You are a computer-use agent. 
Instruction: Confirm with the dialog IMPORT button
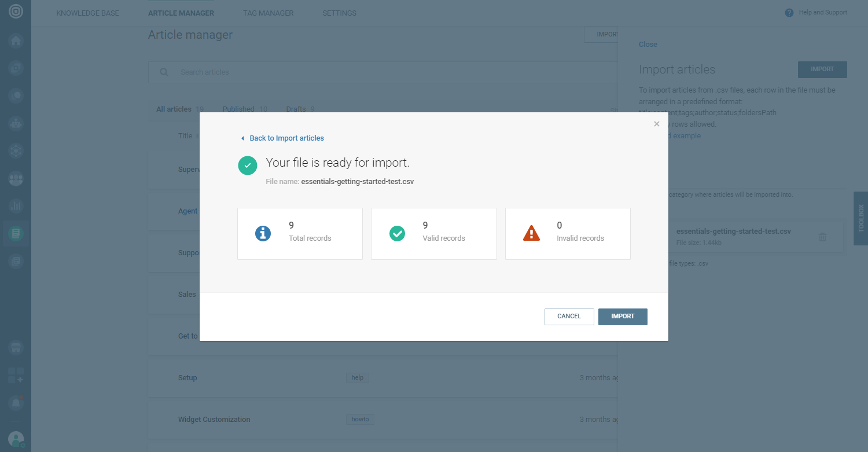[623, 317]
